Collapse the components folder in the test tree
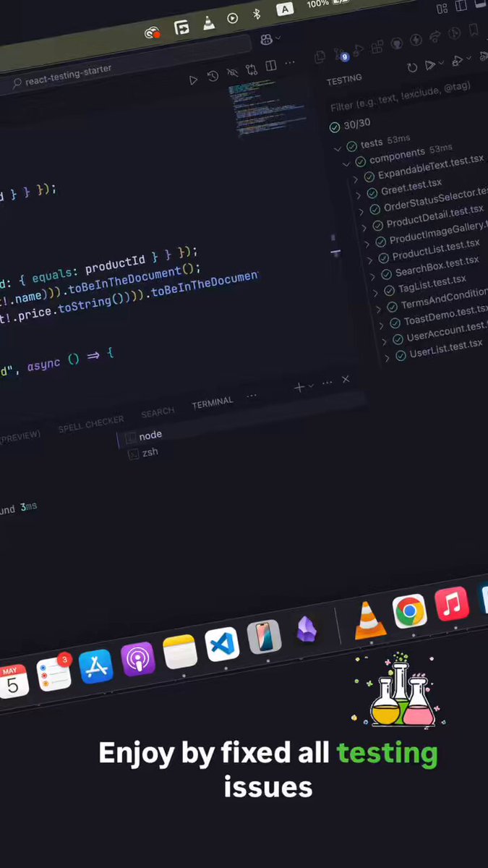The height and width of the screenshot is (868, 488). tap(348, 163)
